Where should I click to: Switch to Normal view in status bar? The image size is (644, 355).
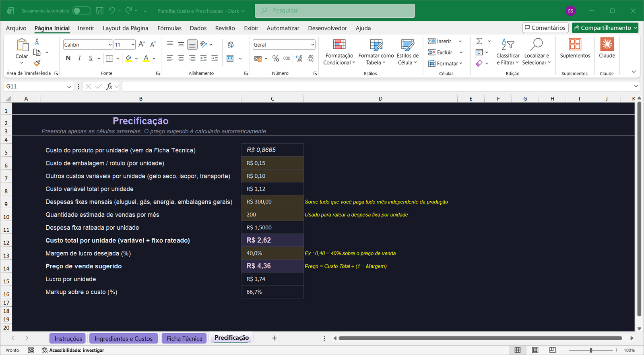(x=518, y=350)
